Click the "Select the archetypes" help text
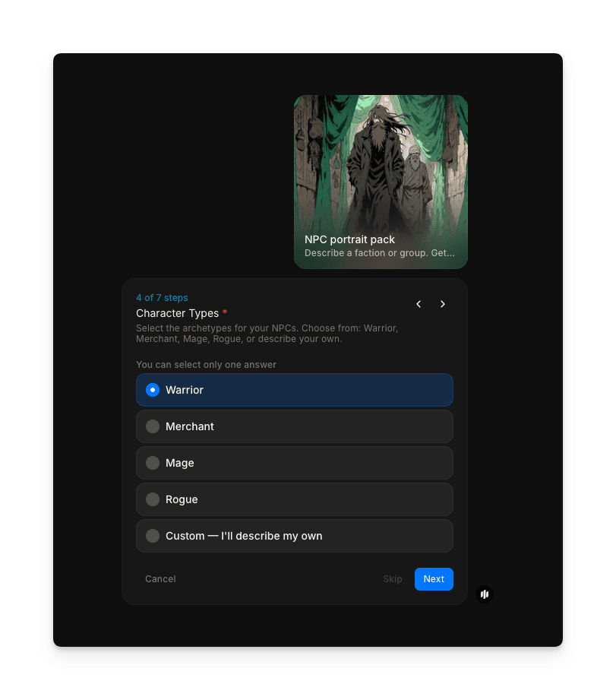 point(267,334)
